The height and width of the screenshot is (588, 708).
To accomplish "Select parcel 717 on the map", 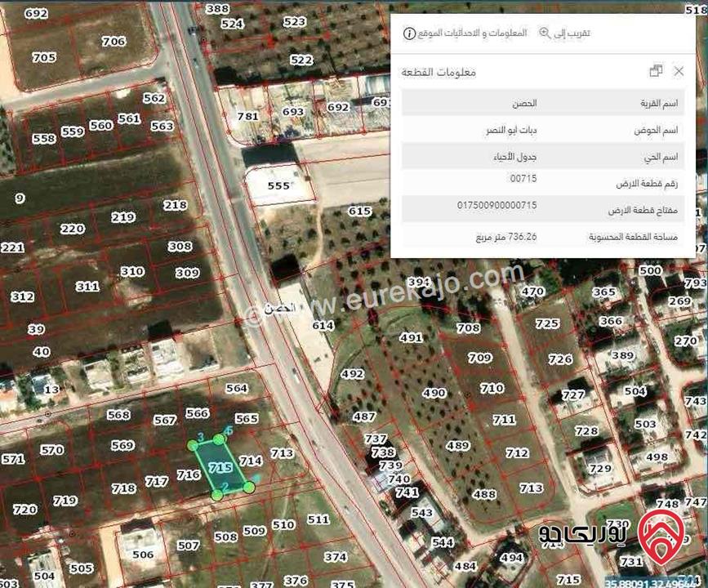I will point(157,481).
